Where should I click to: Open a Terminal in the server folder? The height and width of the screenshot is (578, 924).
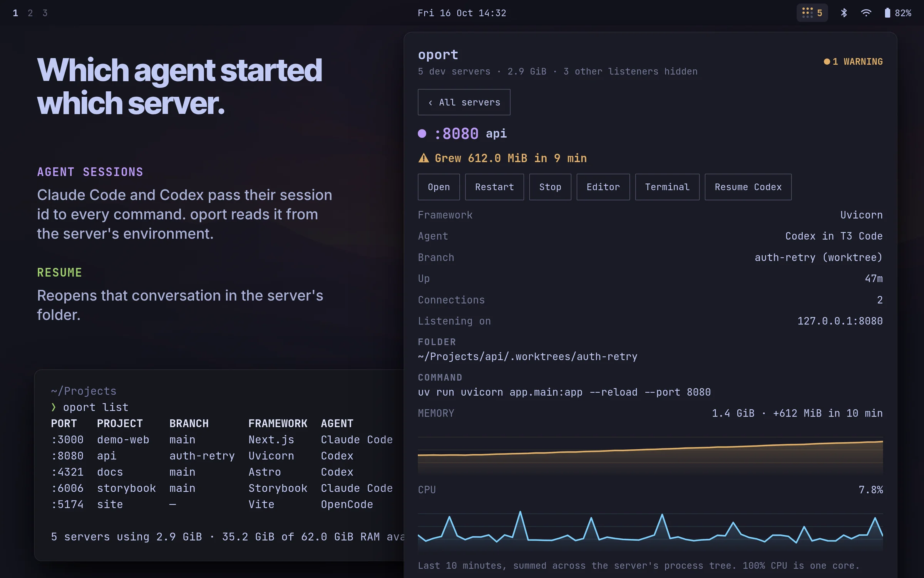(x=667, y=187)
